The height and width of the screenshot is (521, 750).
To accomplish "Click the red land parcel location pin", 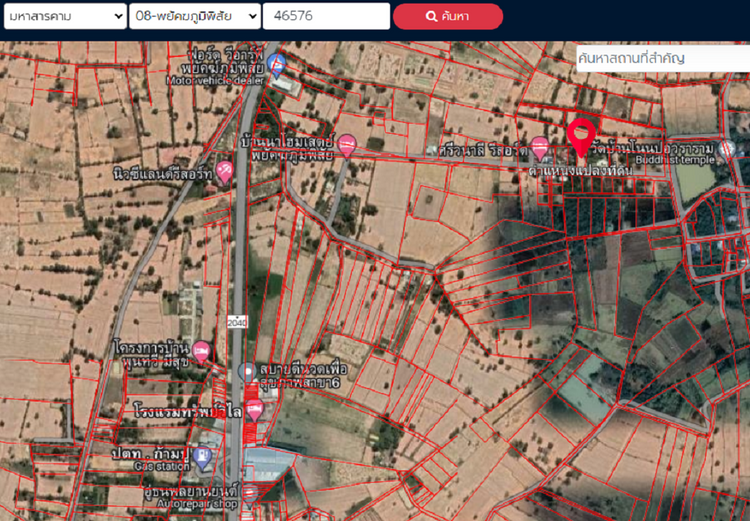I will 581,135.
